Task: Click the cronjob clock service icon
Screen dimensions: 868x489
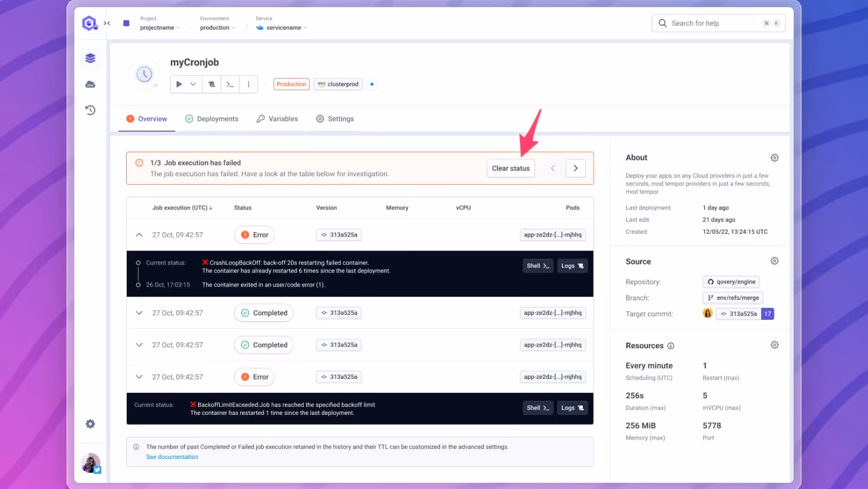Action: [x=144, y=74]
